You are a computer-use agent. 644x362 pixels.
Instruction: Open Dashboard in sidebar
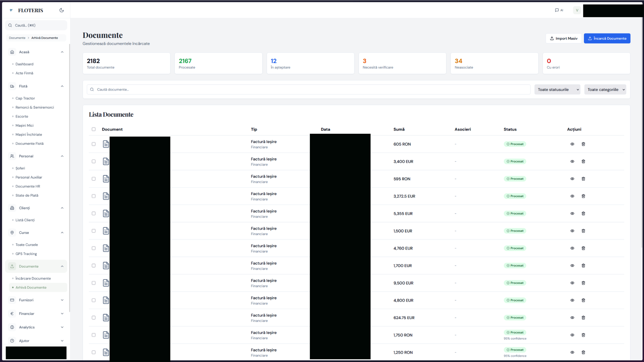coord(24,64)
